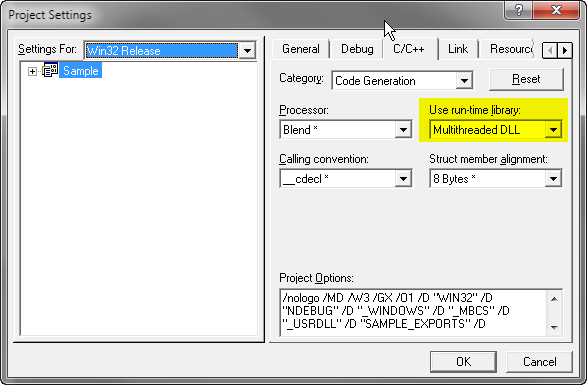Click the Reset button
The height and width of the screenshot is (385, 587).
pos(526,79)
